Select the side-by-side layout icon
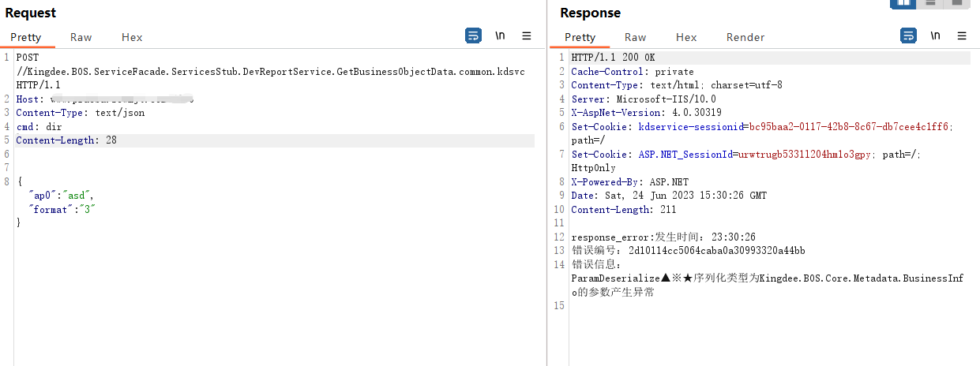980x366 pixels. pyautogui.click(x=903, y=3)
